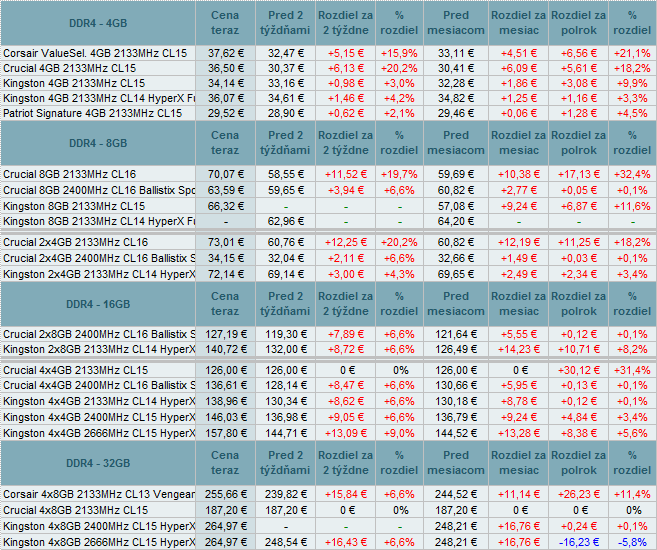This screenshot has width=657, height=550.
Task: Click the +30,12 € half-year difference
Action: (579, 370)
